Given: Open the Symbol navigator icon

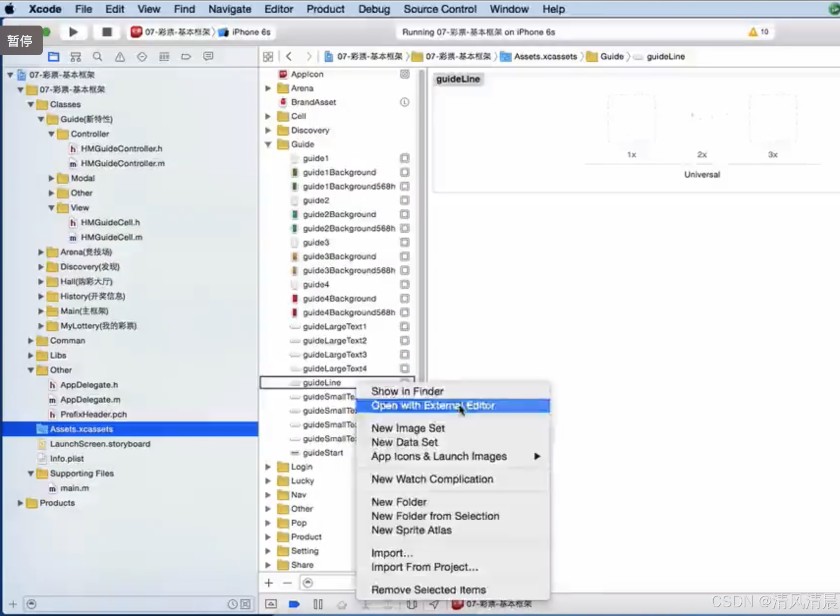Looking at the screenshot, I should pyautogui.click(x=76, y=56).
